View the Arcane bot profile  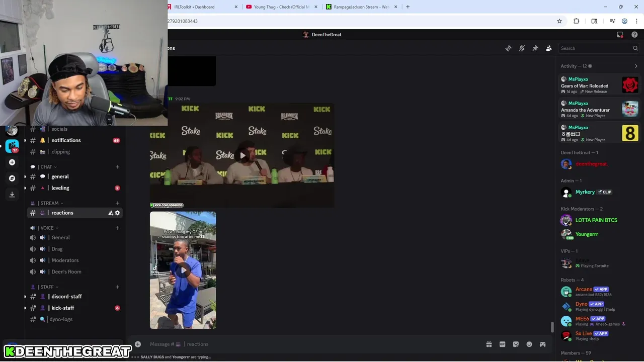pos(599,292)
